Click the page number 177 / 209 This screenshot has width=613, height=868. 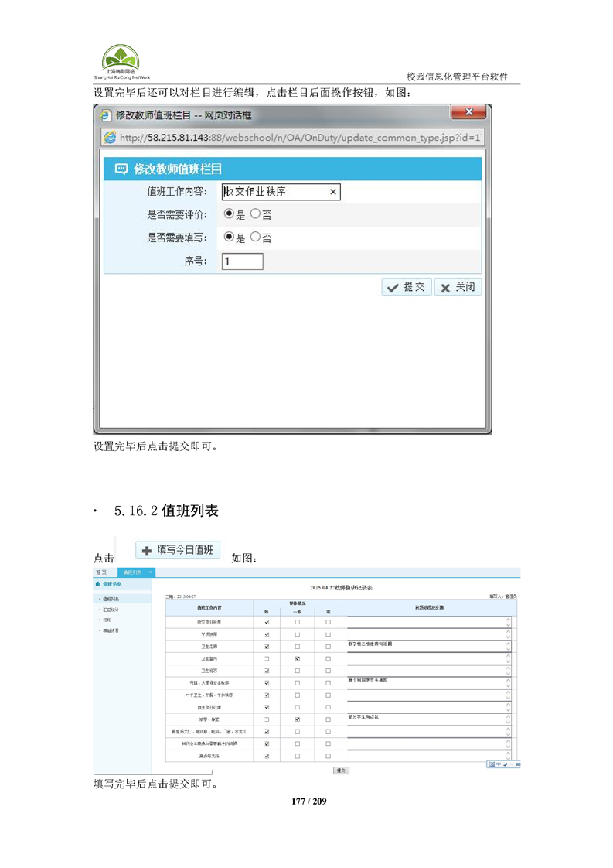(x=308, y=801)
